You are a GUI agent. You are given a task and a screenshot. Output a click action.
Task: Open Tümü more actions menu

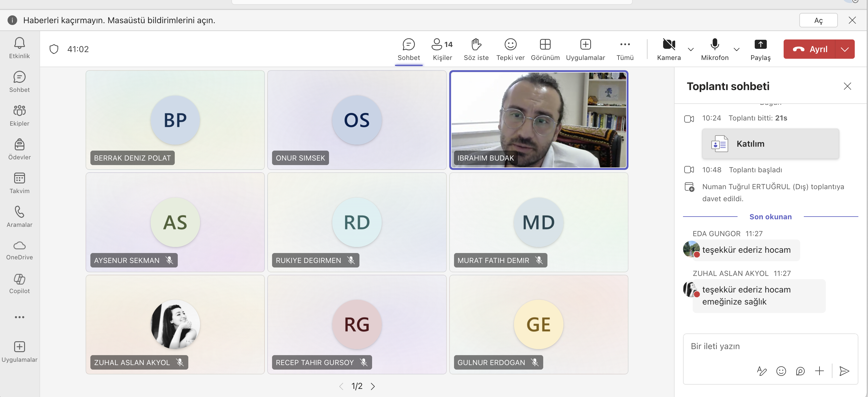pos(625,49)
